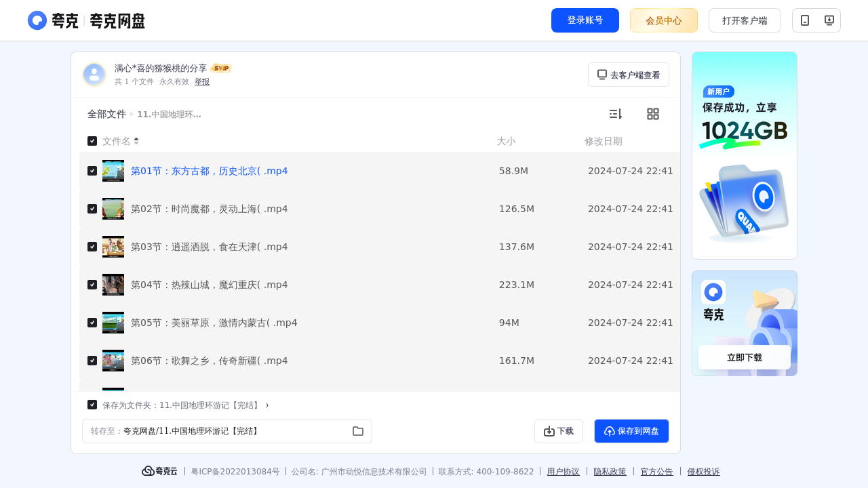
Task: Uncheck the 第04节 热辣山城 file checkbox
Action: 92,285
